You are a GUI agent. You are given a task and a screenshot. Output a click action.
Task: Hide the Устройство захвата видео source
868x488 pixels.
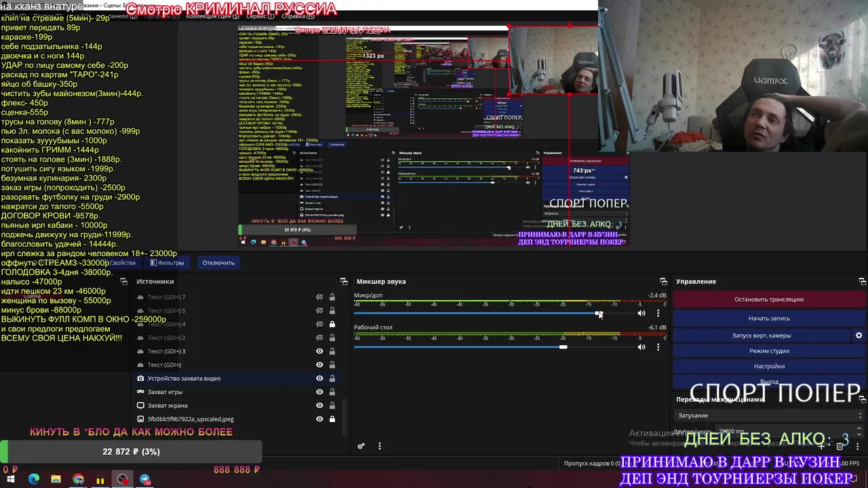click(x=319, y=378)
